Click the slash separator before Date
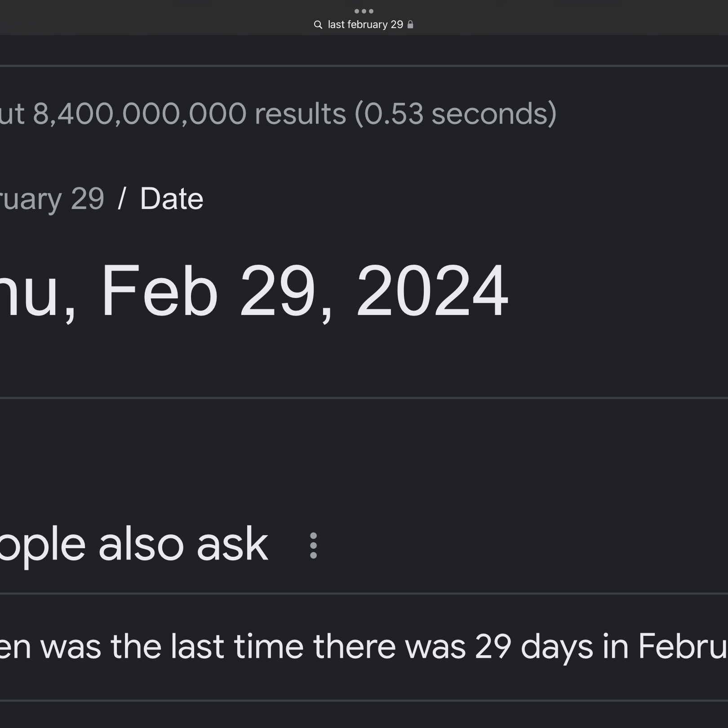Image resolution: width=728 pixels, height=728 pixels. [x=121, y=199]
